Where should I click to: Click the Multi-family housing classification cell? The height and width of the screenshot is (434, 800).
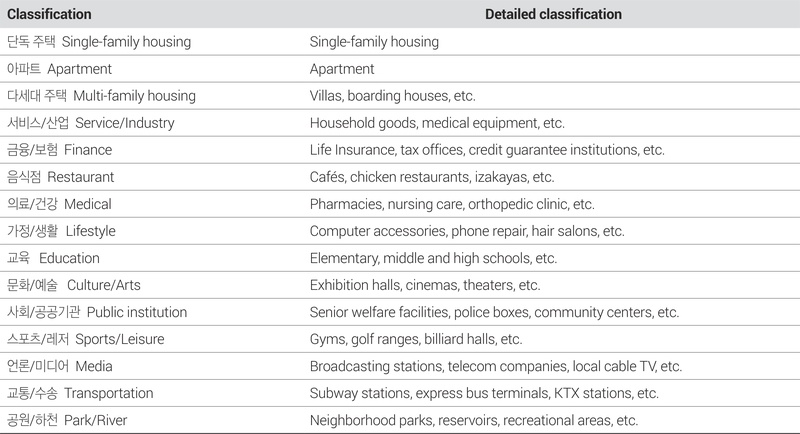pos(101,96)
